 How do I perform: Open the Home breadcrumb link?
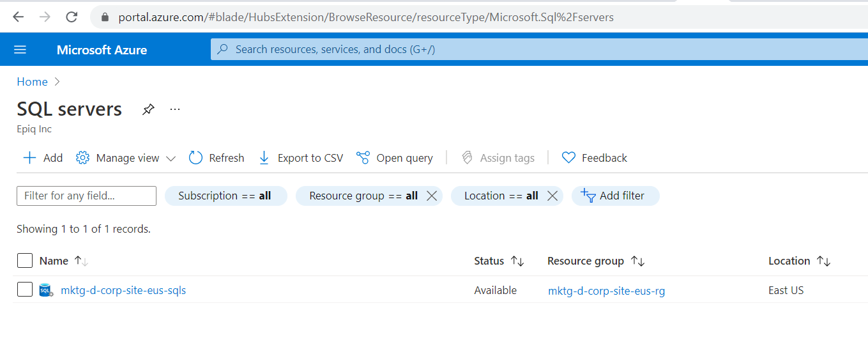coord(32,82)
